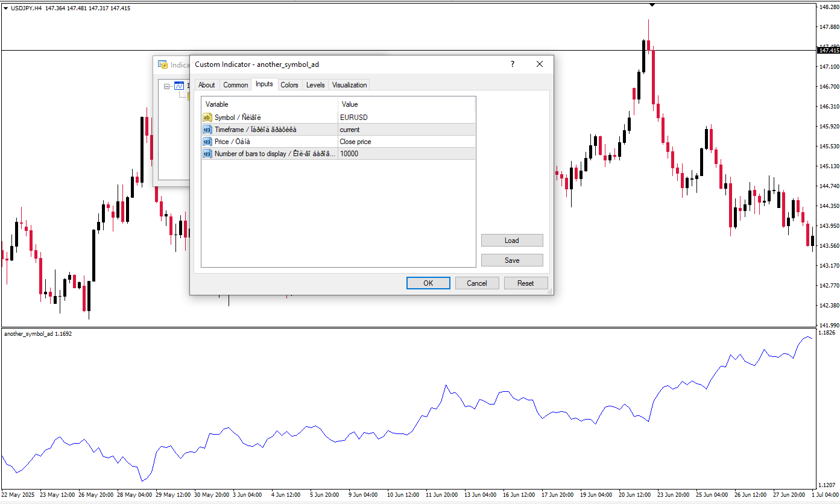The width and height of the screenshot is (840, 504).
Task: Open the Timeframe 'current' value selector
Action: tap(406, 130)
